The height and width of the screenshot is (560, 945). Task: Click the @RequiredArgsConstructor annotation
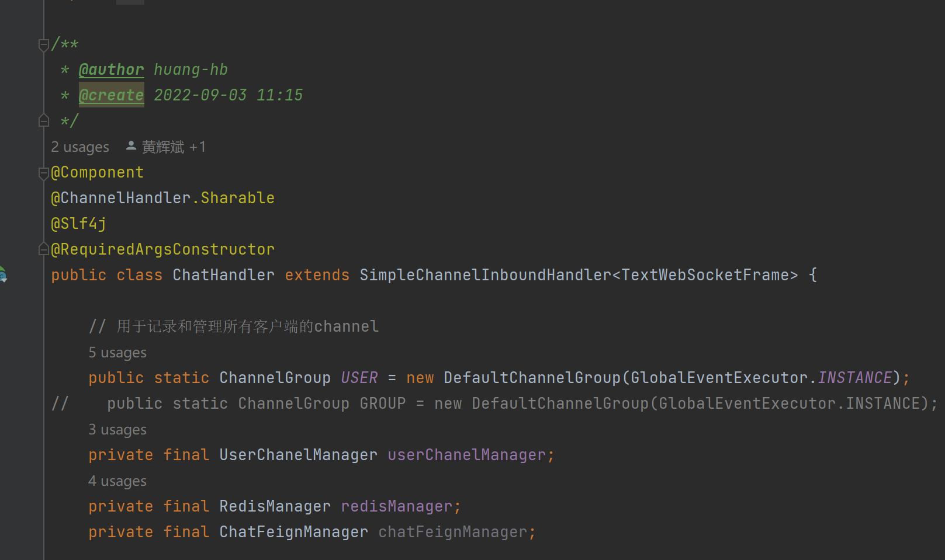[163, 249]
